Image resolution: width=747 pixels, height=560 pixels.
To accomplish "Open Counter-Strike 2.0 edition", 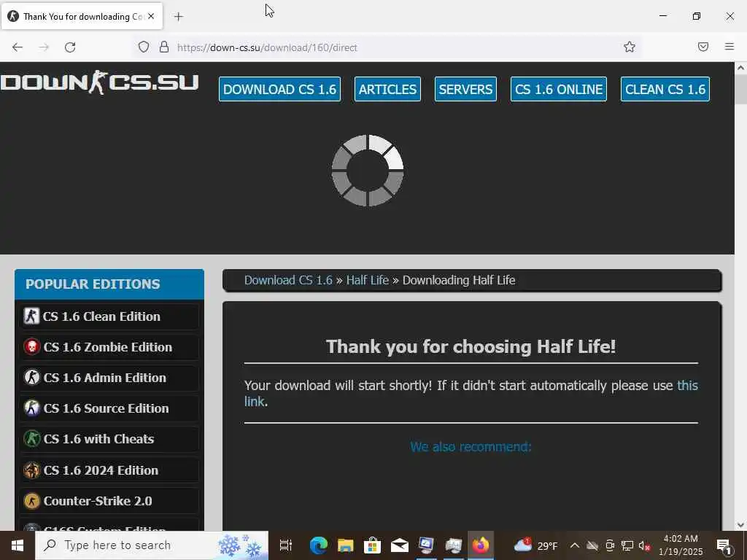I will click(x=109, y=501).
